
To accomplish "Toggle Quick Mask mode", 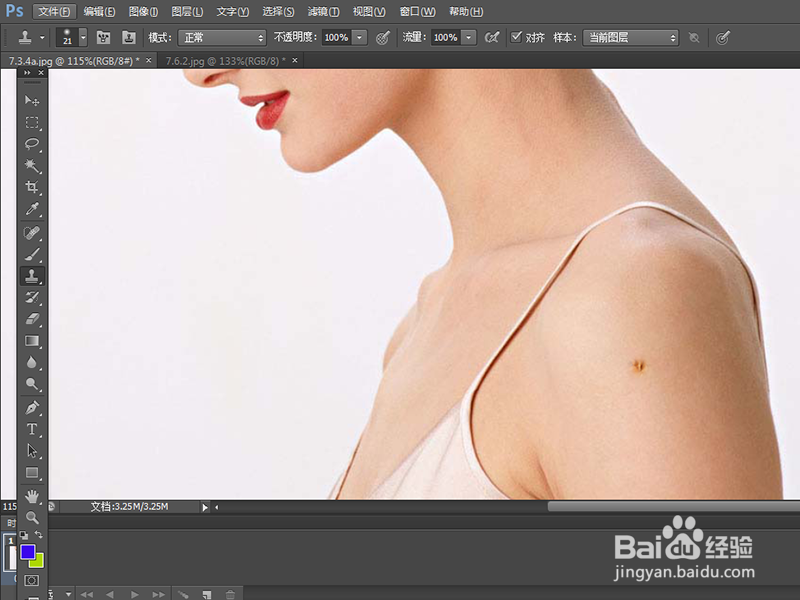I will (x=32, y=581).
